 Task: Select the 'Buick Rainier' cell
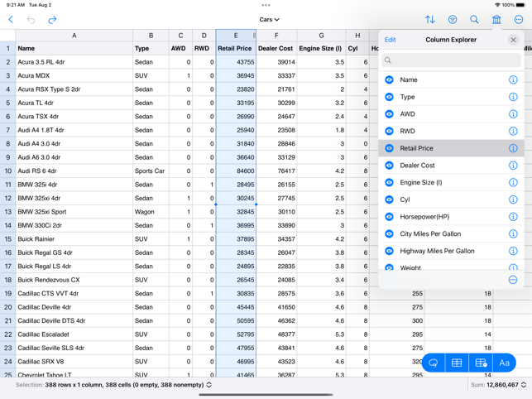pyautogui.click(x=74, y=238)
